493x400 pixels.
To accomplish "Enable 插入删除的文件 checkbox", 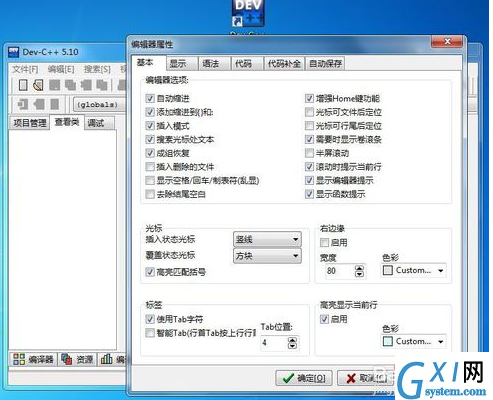I will click(x=150, y=167).
